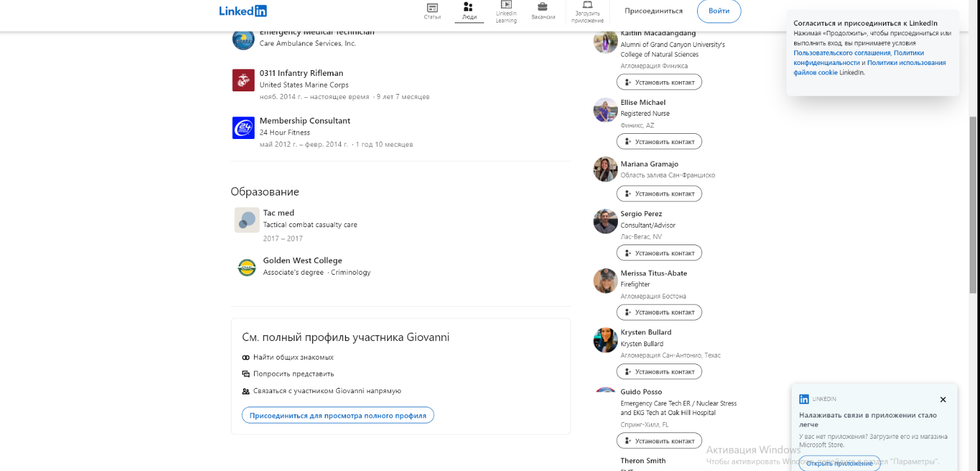The width and height of the screenshot is (980, 471).
Task: Click Присоединиться для просмотра полного профиля button
Action: coord(338,416)
